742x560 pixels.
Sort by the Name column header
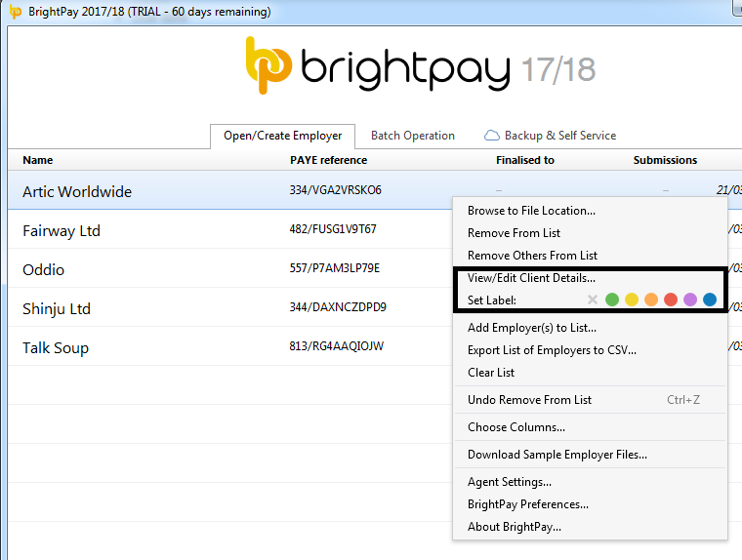38,160
